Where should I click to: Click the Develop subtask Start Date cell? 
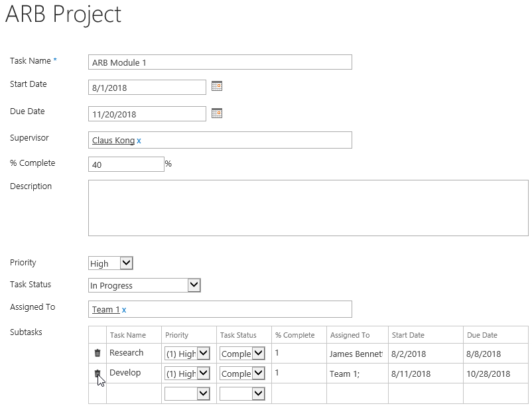pyautogui.click(x=426, y=374)
